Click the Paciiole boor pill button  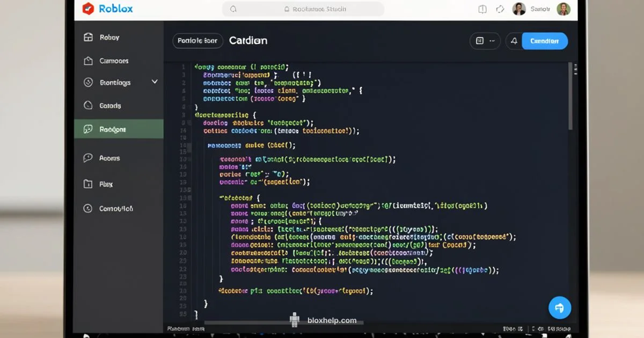(197, 41)
